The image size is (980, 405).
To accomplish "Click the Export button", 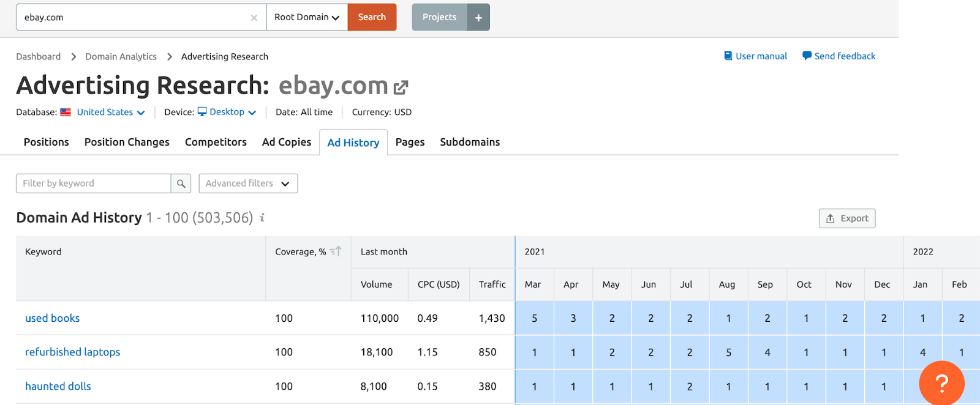I will click(x=847, y=218).
